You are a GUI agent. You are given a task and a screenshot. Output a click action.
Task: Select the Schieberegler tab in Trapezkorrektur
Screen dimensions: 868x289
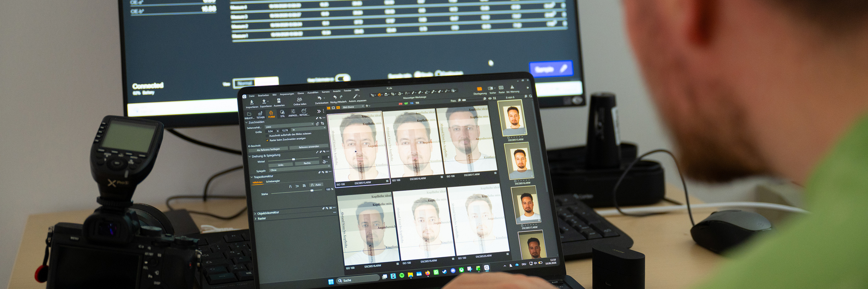point(273,181)
